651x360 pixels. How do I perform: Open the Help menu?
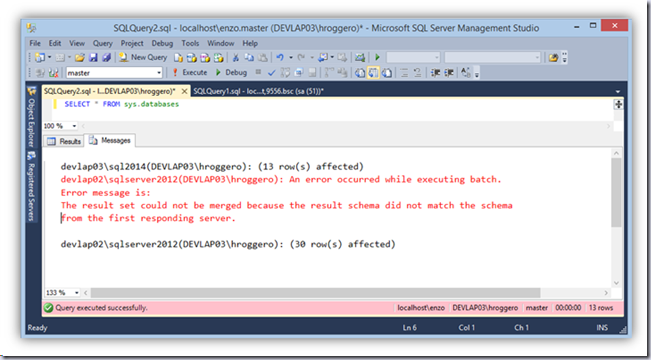(250, 43)
